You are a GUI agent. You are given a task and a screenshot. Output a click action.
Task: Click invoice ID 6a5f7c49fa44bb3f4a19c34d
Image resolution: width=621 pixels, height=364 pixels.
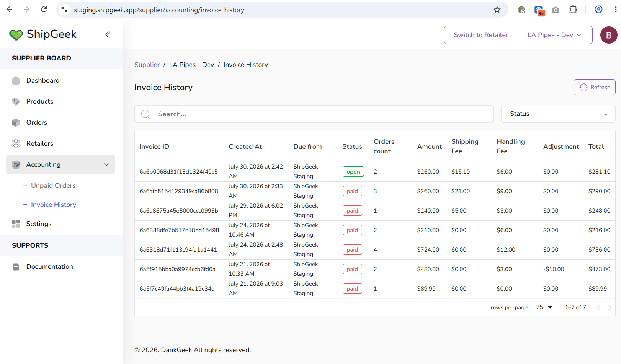177,289
